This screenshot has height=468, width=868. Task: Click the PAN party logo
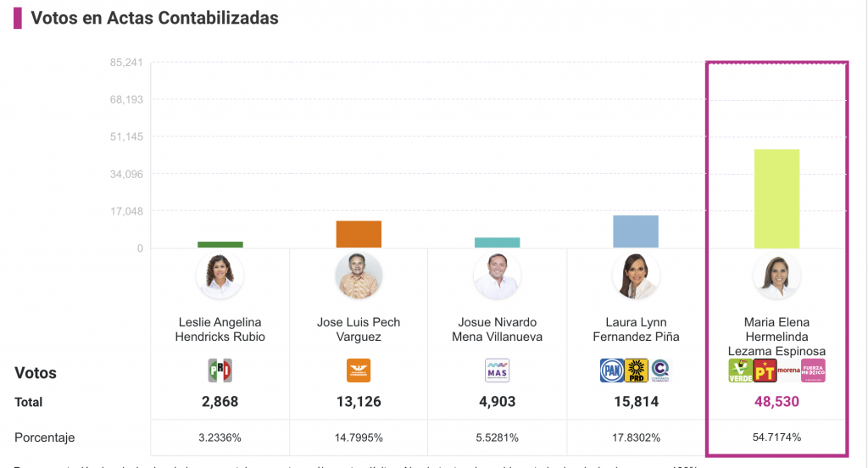tap(611, 370)
